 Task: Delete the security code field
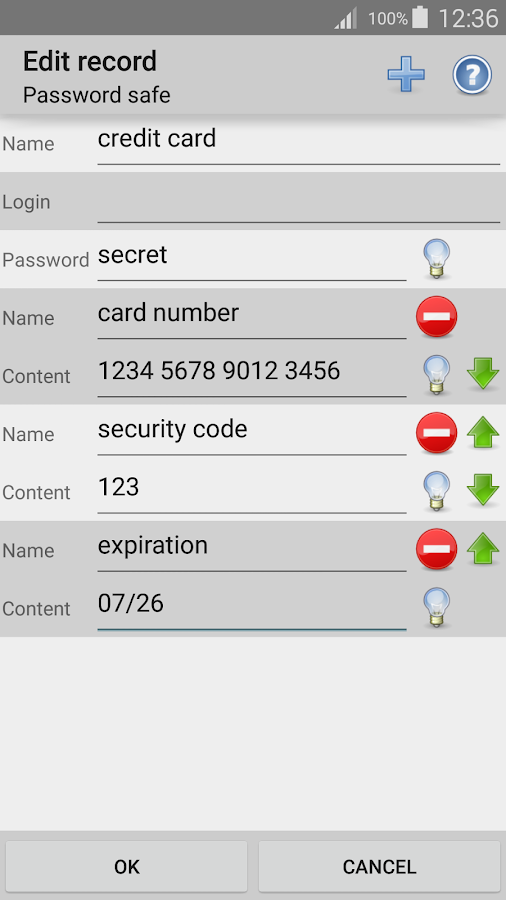[437, 433]
